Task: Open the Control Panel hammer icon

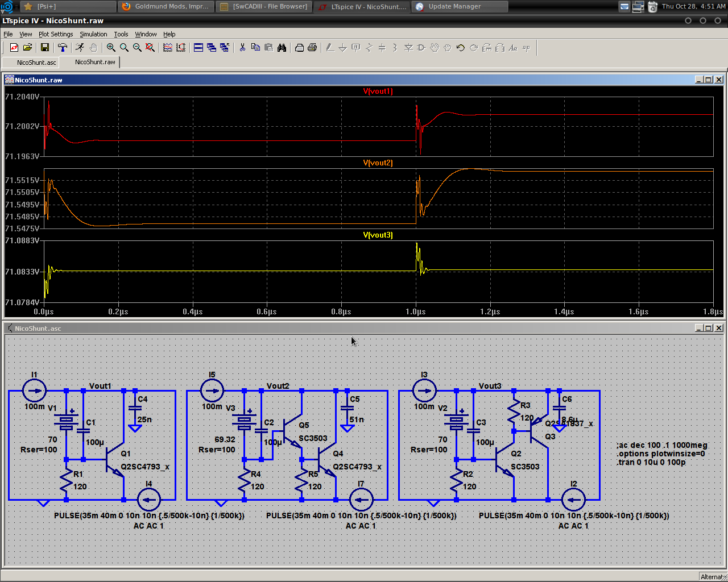Action: 63,48
